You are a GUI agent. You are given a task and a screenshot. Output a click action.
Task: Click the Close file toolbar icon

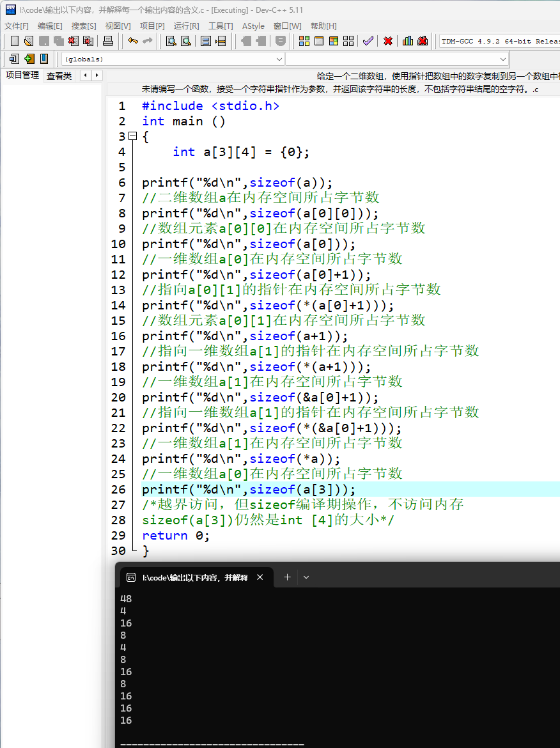pyautogui.click(x=73, y=41)
